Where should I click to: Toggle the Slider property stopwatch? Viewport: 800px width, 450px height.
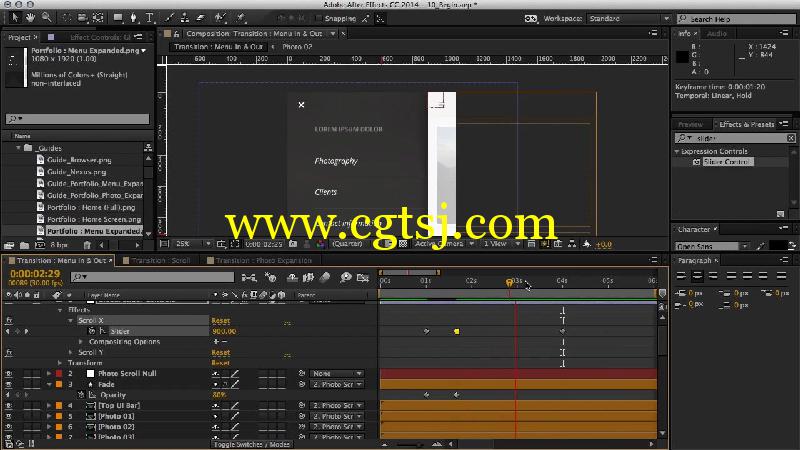92,331
